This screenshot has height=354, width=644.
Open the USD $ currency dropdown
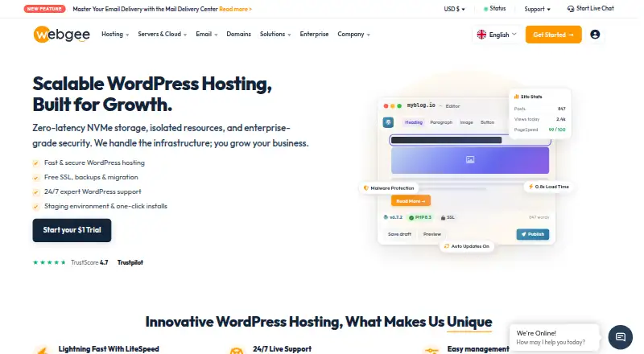click(454, 9)
